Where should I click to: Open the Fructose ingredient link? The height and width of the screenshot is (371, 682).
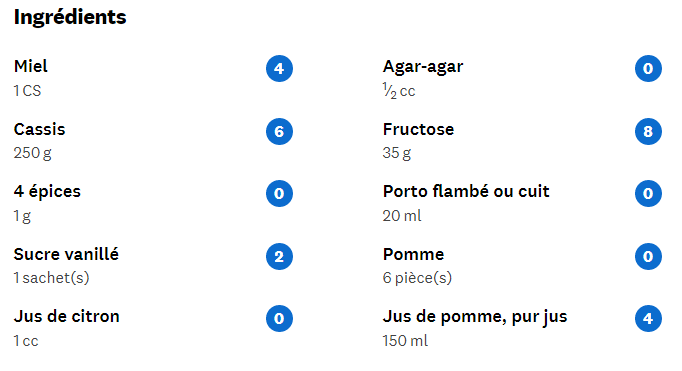point(418,129)
